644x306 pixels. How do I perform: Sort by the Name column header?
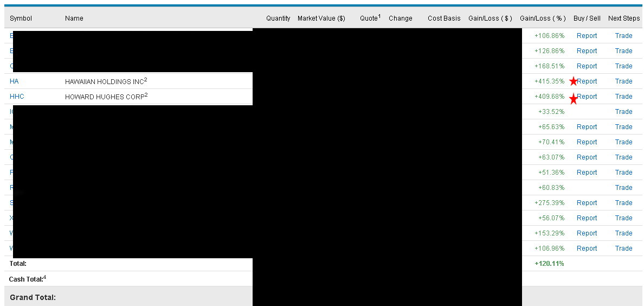pos(74,18)
